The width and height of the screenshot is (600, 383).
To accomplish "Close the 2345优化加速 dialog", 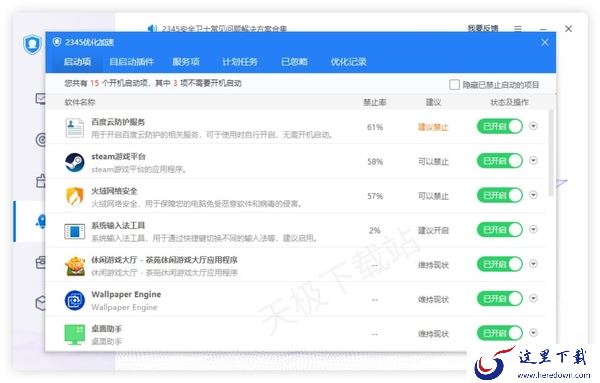I will 545,42.
